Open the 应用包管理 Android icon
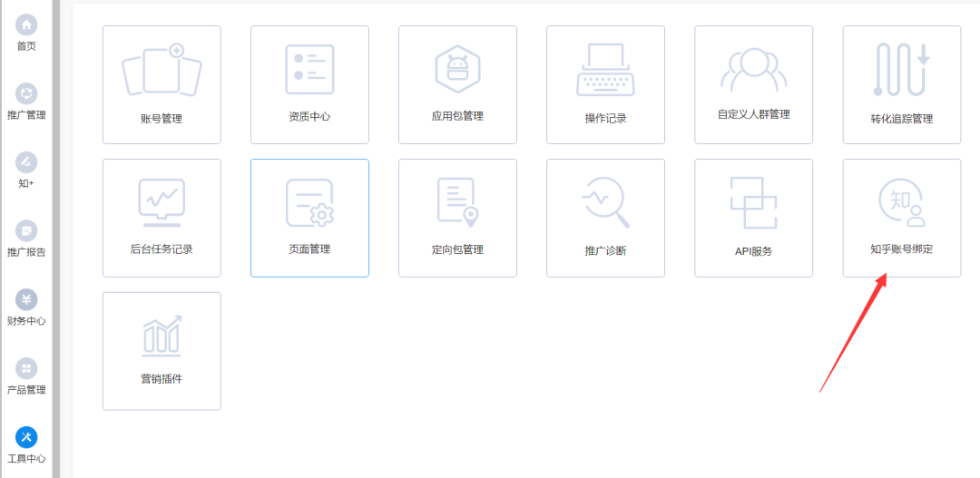The image size is (980, 478). (x=457, y=69)
